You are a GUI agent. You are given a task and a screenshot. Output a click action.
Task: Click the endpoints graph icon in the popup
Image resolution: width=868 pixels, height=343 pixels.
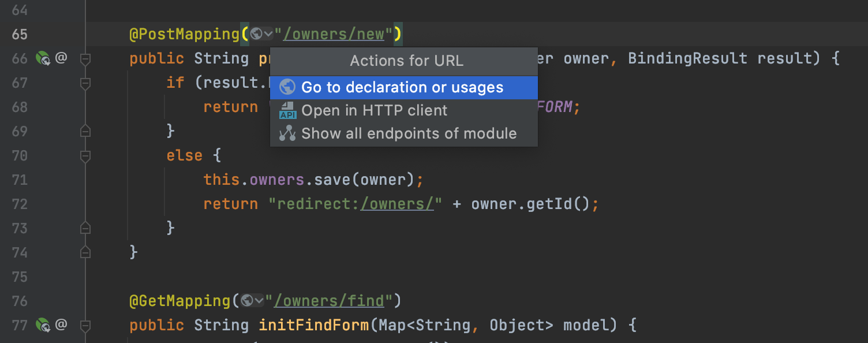(287, 133)
